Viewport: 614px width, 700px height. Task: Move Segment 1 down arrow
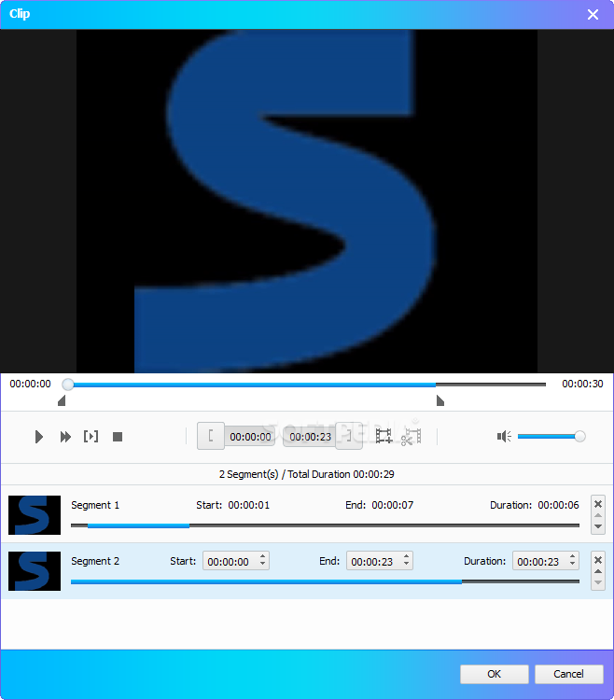[x=598, y=526]
